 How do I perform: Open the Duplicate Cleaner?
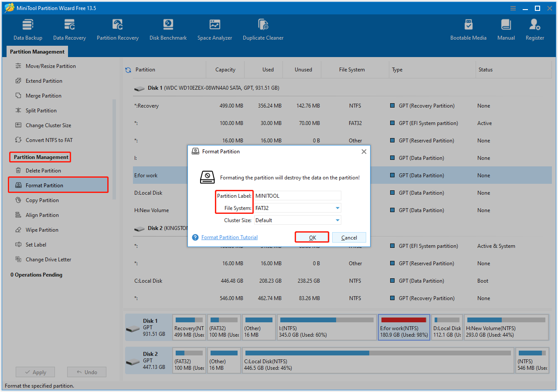coord(263,28)
